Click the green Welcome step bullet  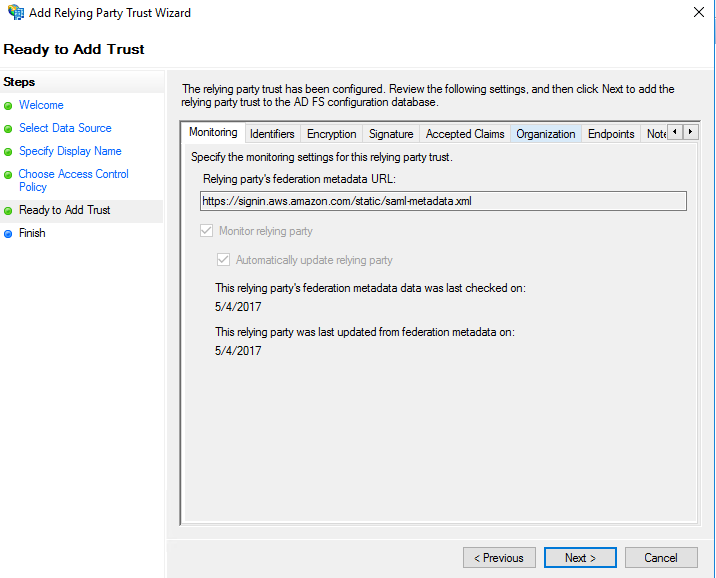pos(8,105)
